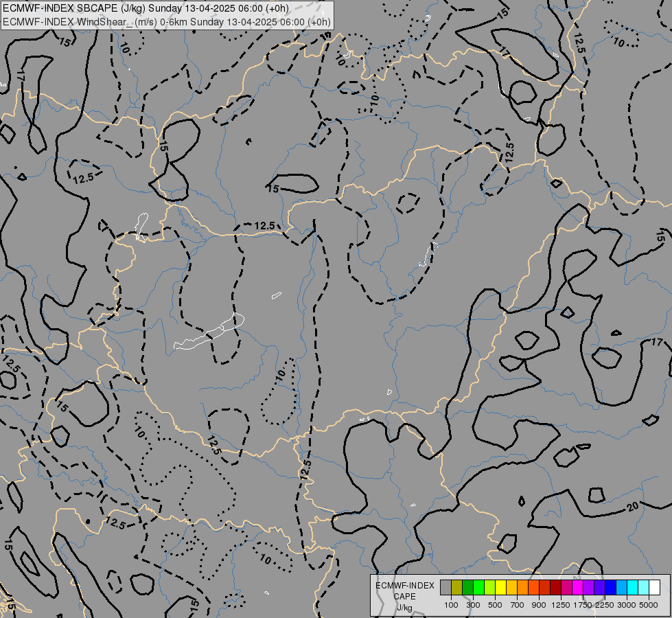Click the 1250 legend tick value

tap(561, 605)
